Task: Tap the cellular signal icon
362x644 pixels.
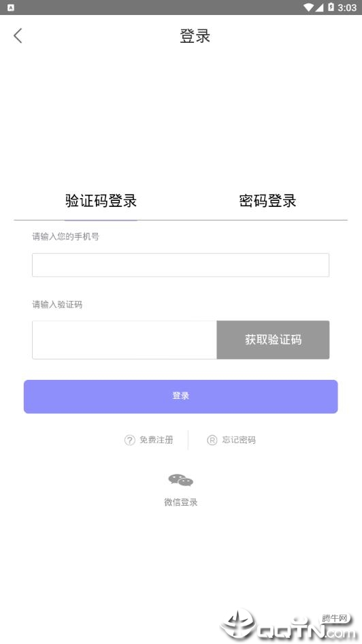Action: 319,7
